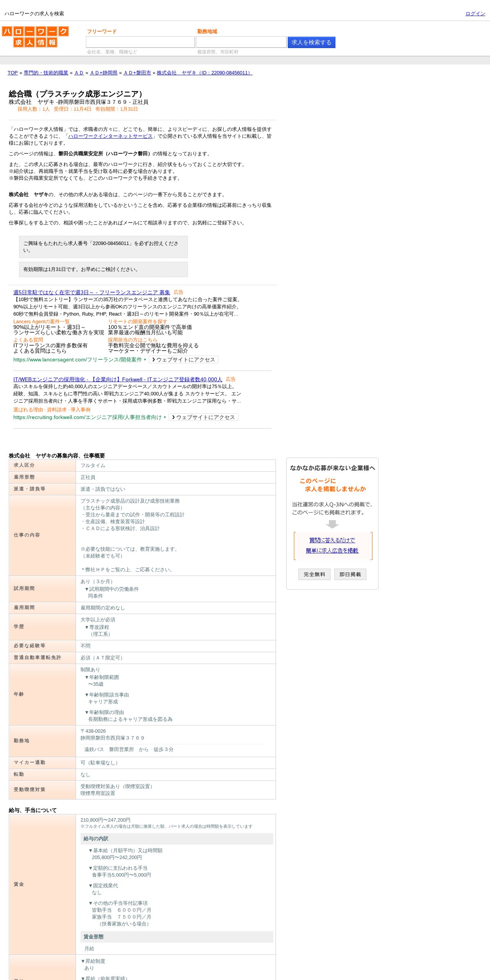Screen dimensions: 490x980
Task: Open the フリーランスエンジニア 募集 ad title
Action: point(92,292)
